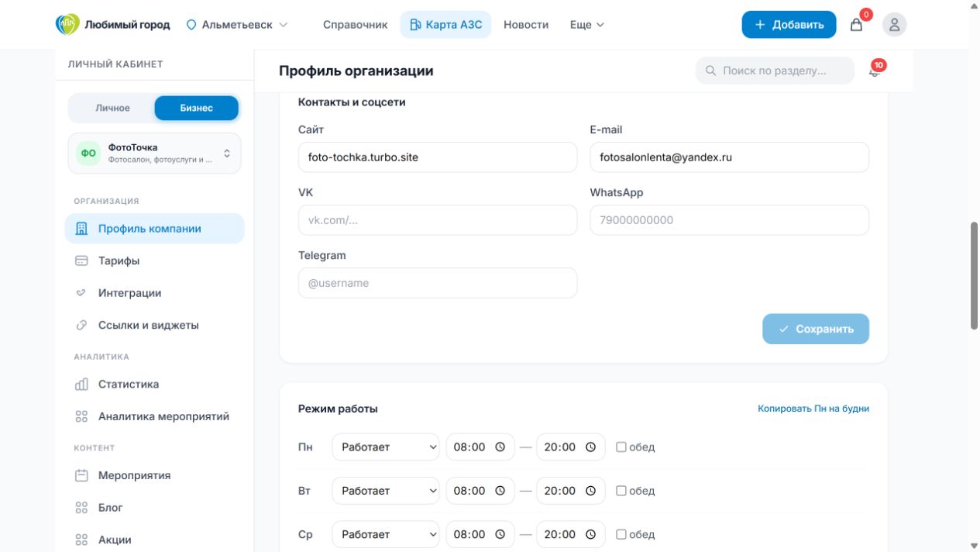Focus the Поиск по разделу search field
Viewport: 980px width, 552px height.
[x=775, y=71]
